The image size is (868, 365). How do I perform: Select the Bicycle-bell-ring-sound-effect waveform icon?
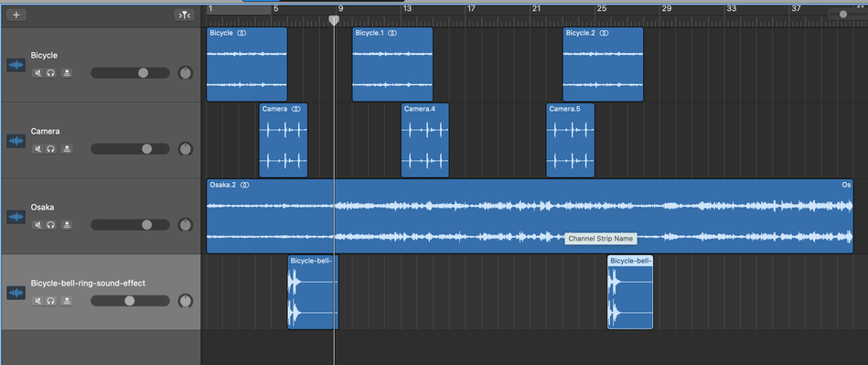(16, 293)
